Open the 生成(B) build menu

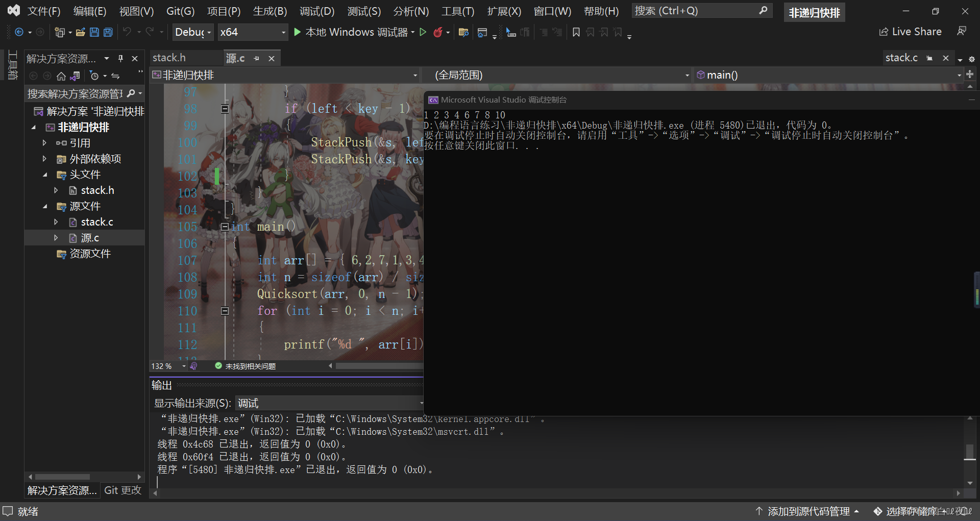coord(270,11)
